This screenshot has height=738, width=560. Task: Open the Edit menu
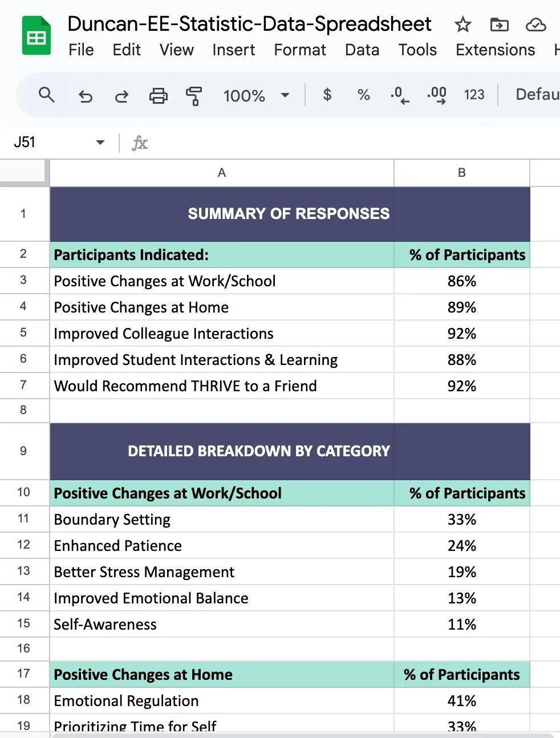tap(127, 50)
